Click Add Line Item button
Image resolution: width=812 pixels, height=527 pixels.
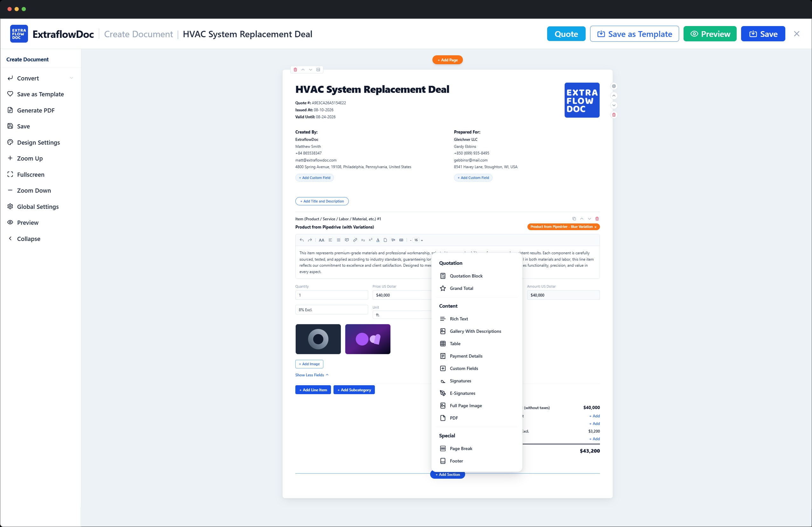313,390
